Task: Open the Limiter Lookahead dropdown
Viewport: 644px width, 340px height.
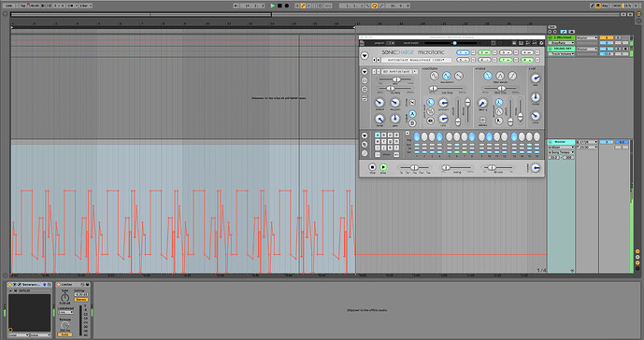Action: pos(65,313)
